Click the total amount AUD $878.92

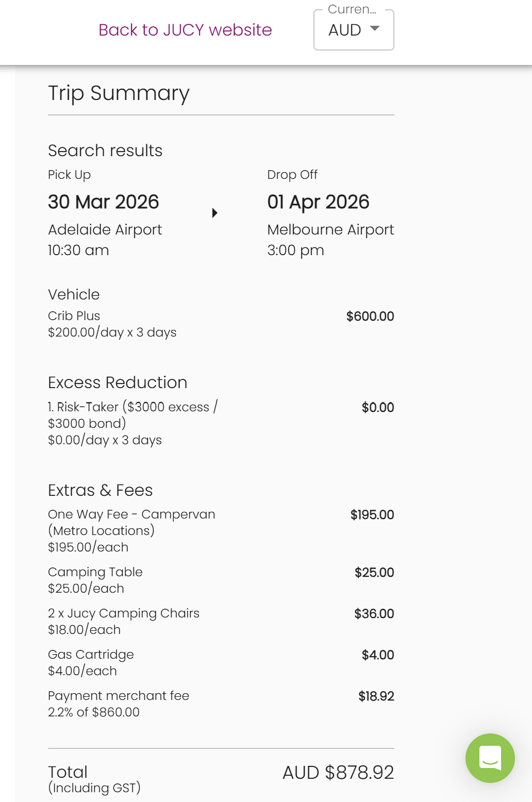click(338, 773)
